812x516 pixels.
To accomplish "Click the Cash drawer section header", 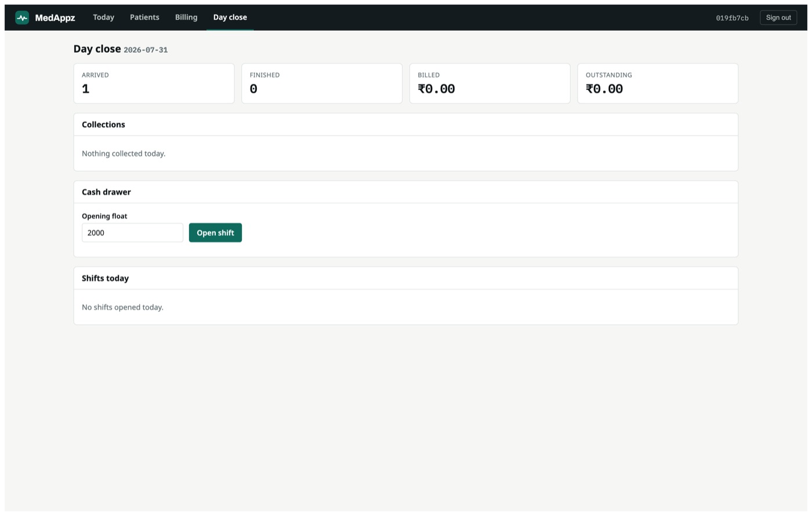I will [x=406, y=192].
